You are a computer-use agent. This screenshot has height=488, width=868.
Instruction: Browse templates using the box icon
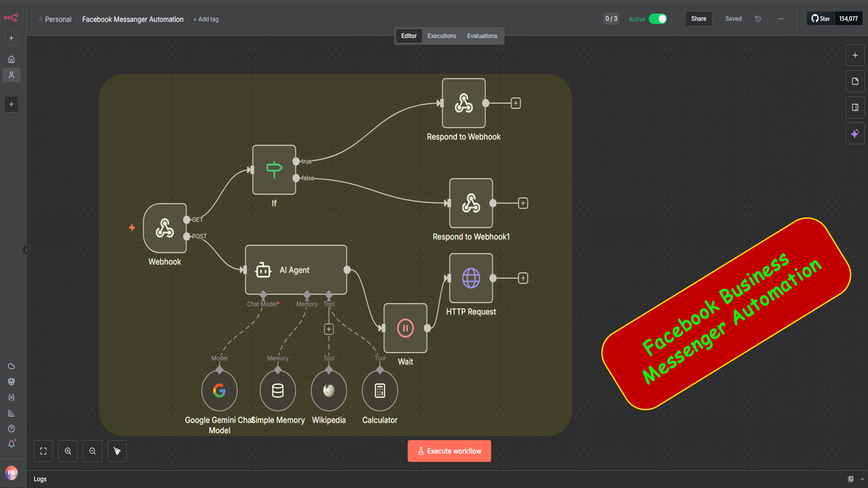(12, 381)
